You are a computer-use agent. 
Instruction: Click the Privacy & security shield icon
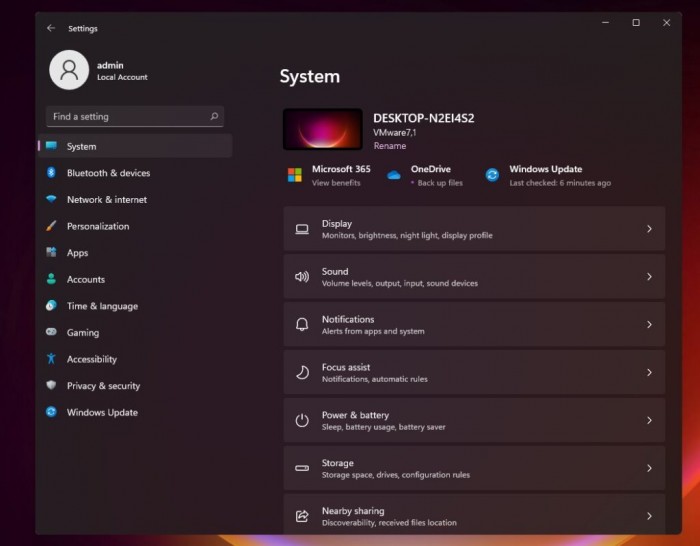coord(51,385)
